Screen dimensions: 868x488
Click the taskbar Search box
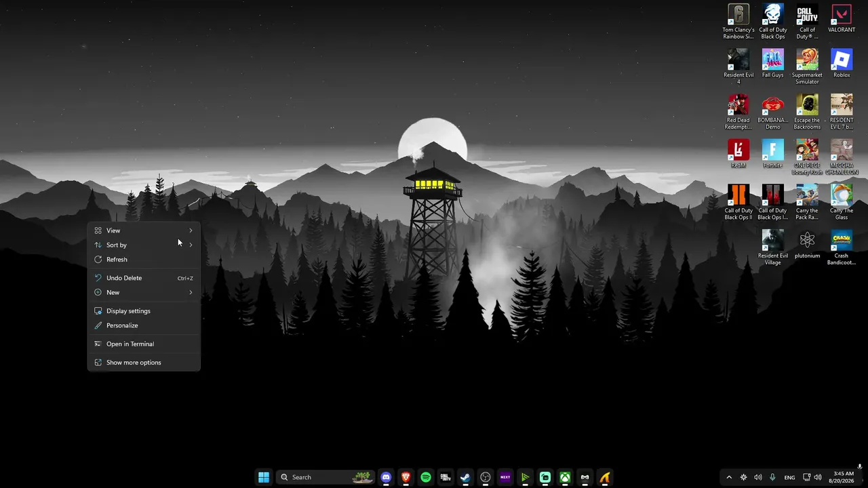click(327, 477)
